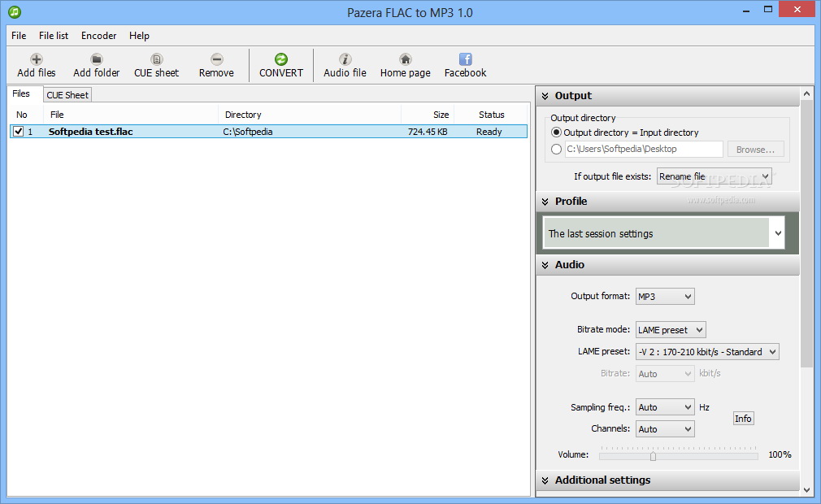
Task: Toggle checkbox for Softpedia test.flac
Action: coord(19,132)
